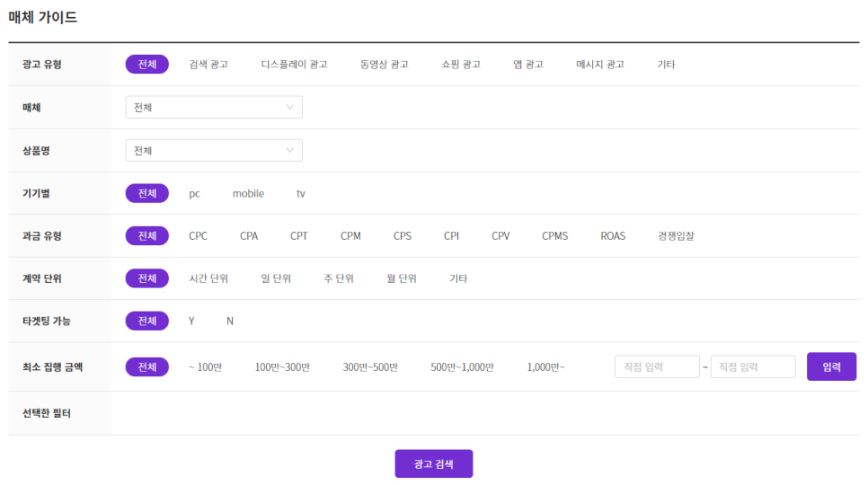868x485 pixels.
Task: Pick 월 단위 contract unit
Action: click(402, 278)
